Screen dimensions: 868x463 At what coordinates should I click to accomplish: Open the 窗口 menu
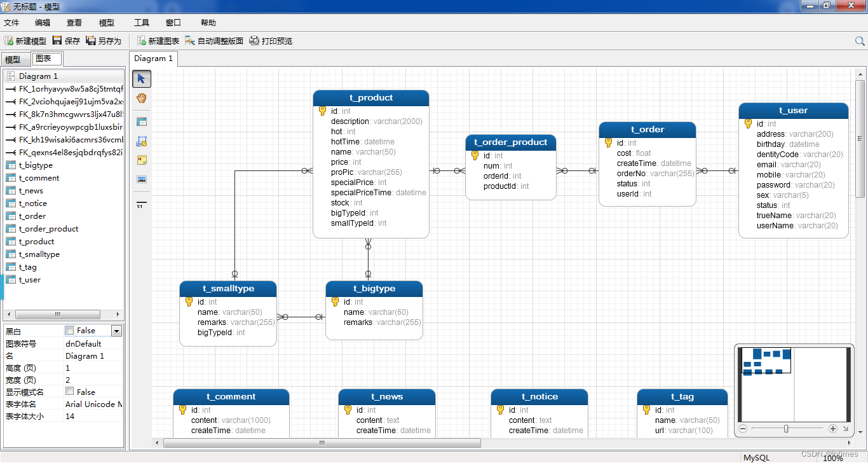point(173,23)
